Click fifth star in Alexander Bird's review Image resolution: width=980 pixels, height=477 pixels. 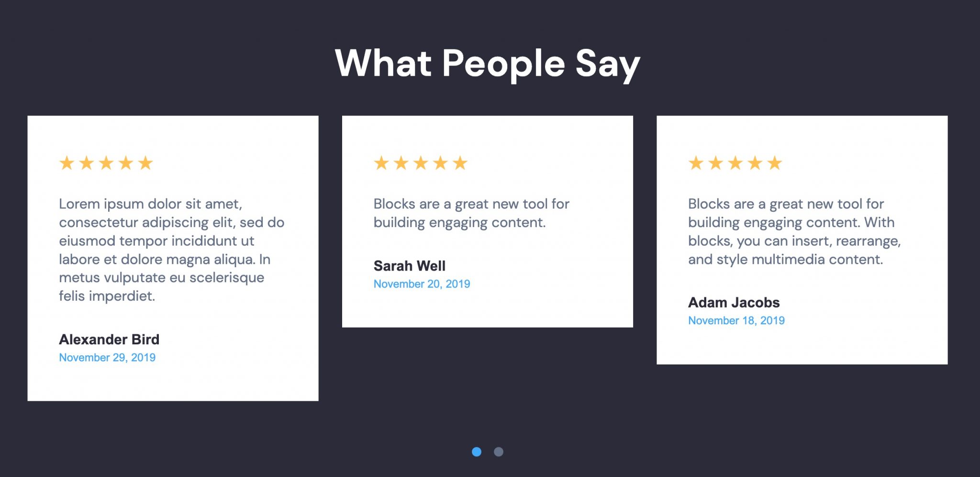click(145, 163)
